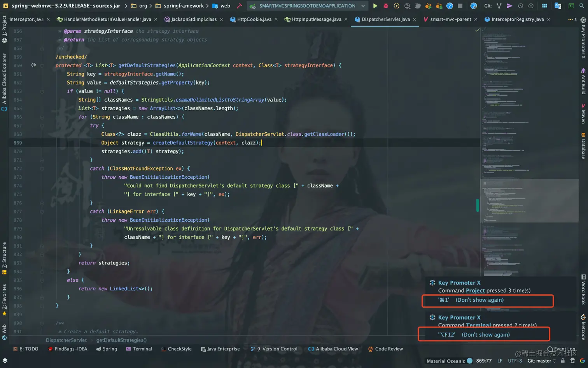Open the Database side panel
The width and height of the screenshot is (588, 368).
pos(583,146)
